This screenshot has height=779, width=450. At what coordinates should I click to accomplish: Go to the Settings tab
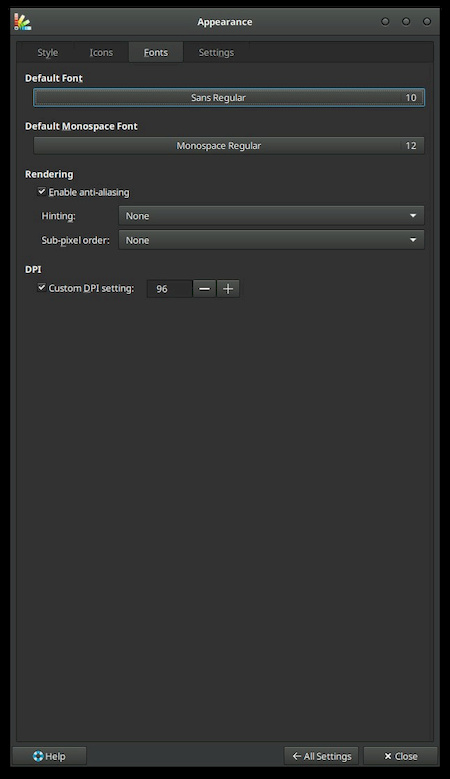[x=216, y=52]
